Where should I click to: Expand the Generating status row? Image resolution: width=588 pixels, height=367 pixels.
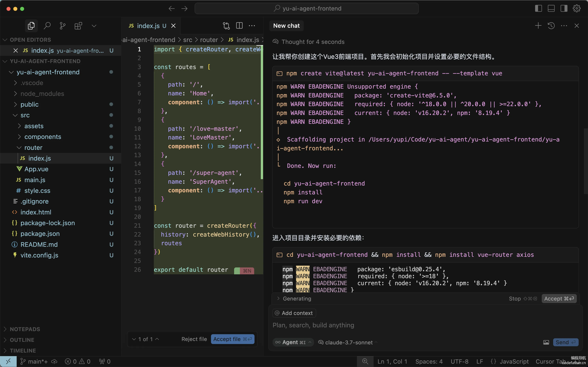pos(294,299)
